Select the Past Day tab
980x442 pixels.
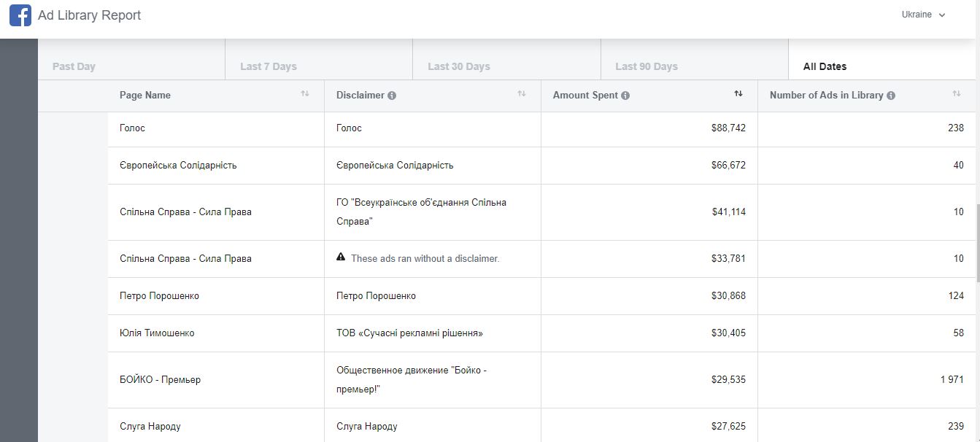click(74, 66)
